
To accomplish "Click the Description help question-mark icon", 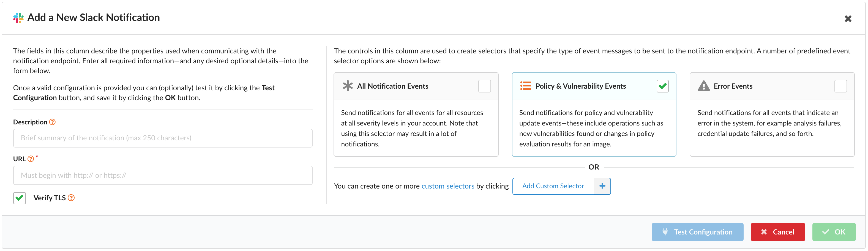I will click(52, 122).
